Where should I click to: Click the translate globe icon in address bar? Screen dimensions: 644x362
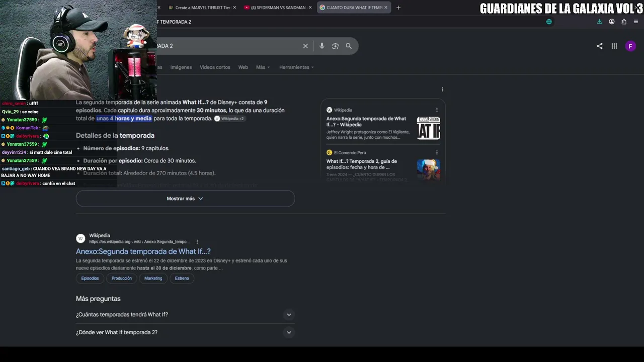(549, 22)
